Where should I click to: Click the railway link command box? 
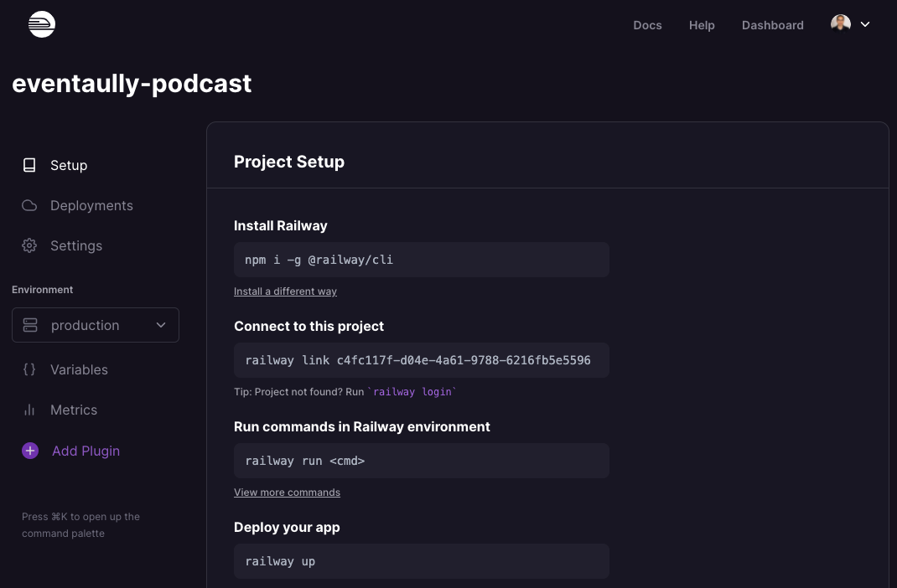tap(422, 360)
